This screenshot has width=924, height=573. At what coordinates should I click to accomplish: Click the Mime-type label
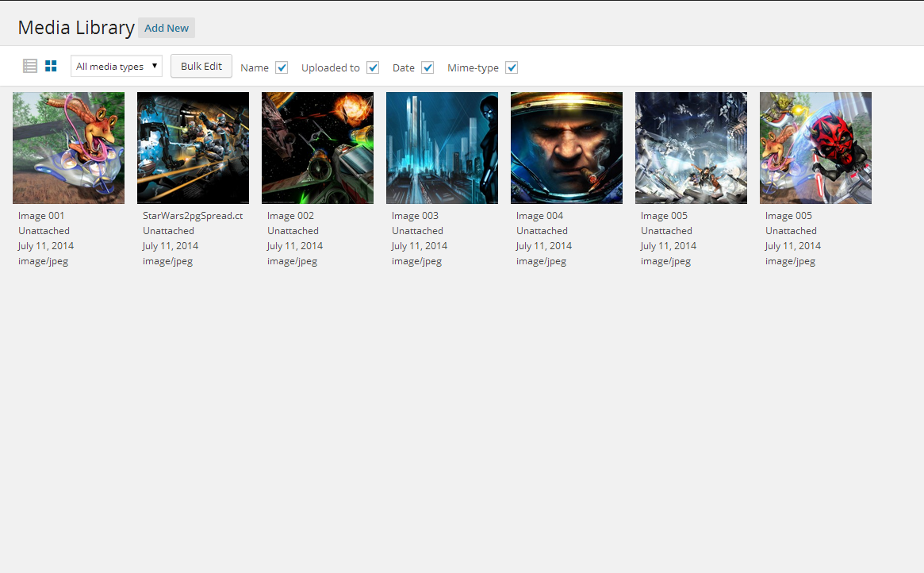click(x=473, y=67)
